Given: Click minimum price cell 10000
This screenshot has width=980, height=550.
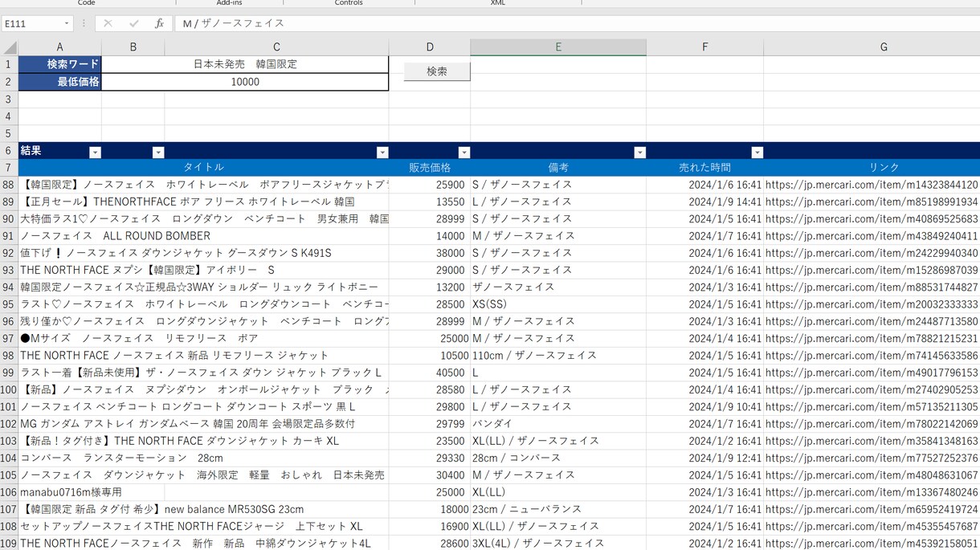Looking at the screenshot, I should point(245,82).
